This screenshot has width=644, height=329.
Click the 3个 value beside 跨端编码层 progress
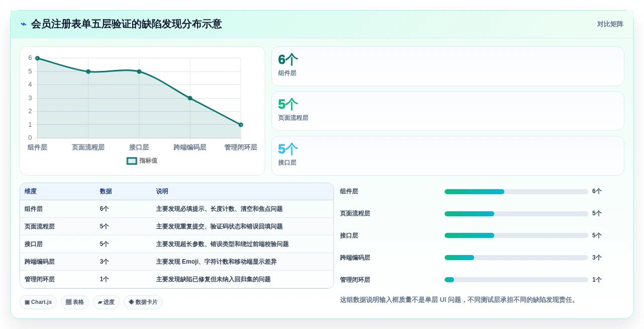click(x=597, y=258)
